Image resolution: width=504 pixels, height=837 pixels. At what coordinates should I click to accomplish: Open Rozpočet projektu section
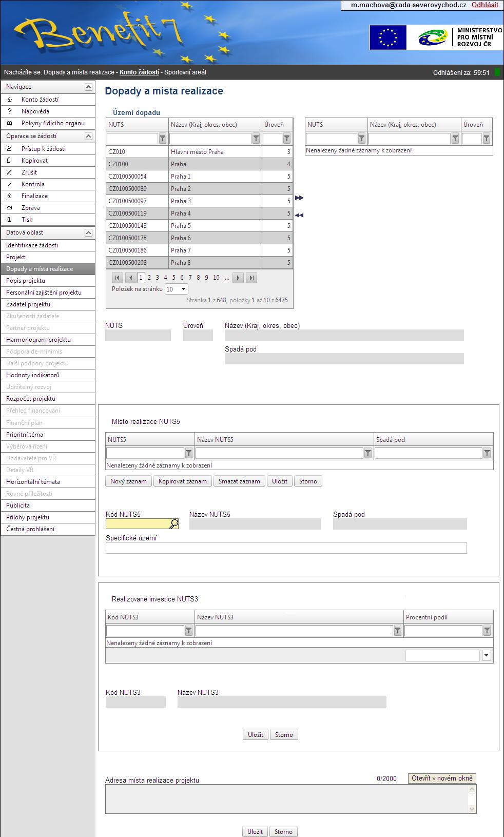[48, 399]
